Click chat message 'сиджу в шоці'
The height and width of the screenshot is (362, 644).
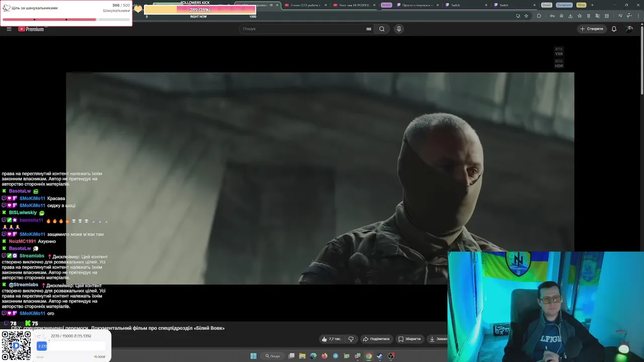pos(61,205)
